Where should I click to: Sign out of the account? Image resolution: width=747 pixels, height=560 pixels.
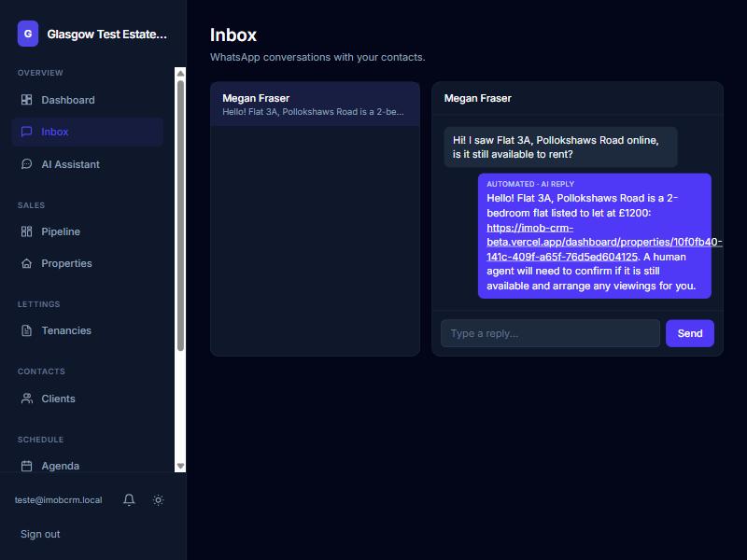click(x=40, y=534)
